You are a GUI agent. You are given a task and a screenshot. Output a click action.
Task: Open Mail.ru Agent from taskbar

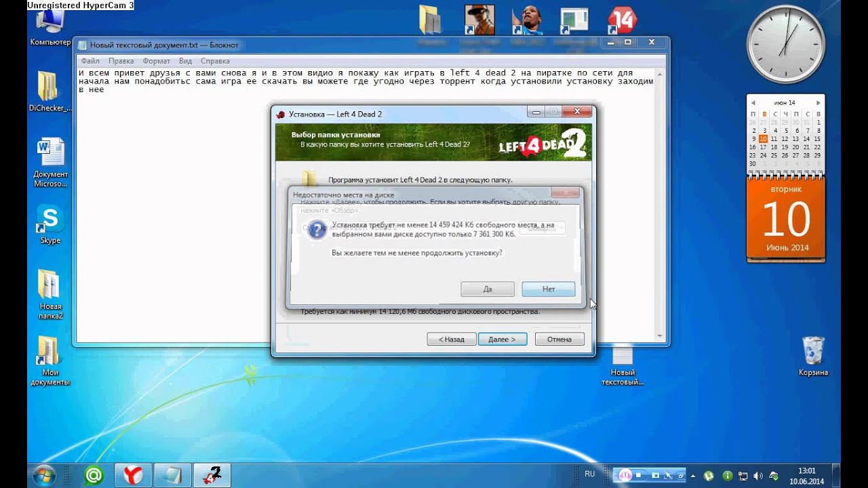[93, 475]
